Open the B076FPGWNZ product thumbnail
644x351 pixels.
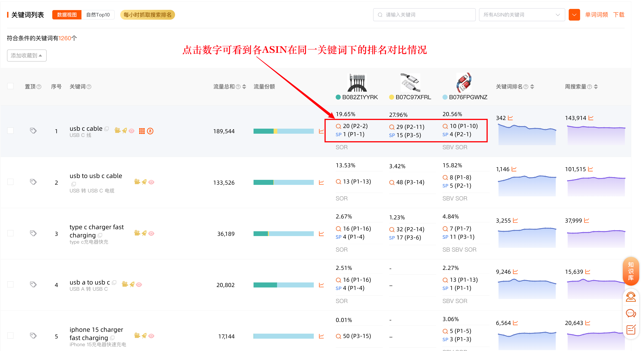(464, 83)
